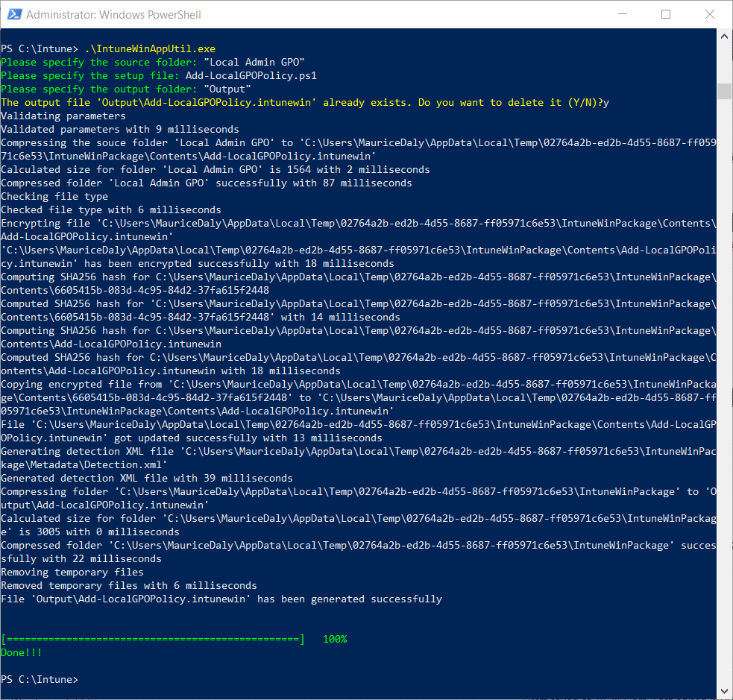Click 'with 14 milliseconds' hash line
The width and height of the screenshot is (733, 700).
[200, 318]
